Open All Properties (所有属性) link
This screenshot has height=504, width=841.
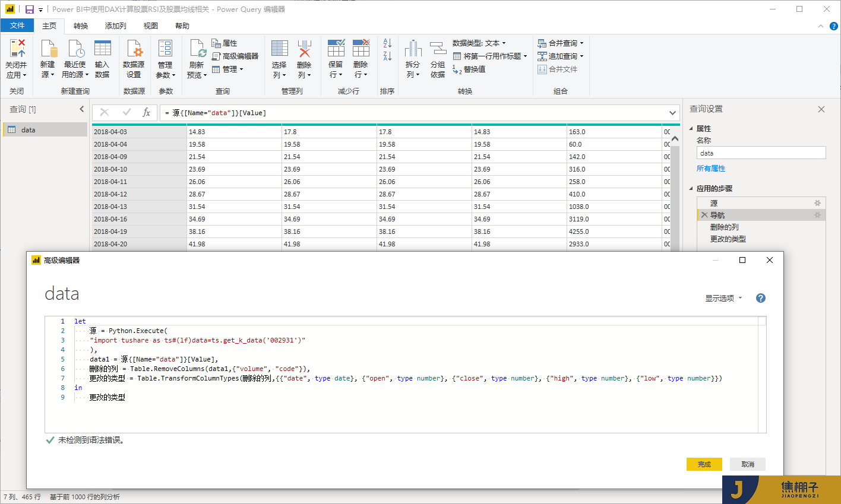pyautogui.click(x=711, y=169)
